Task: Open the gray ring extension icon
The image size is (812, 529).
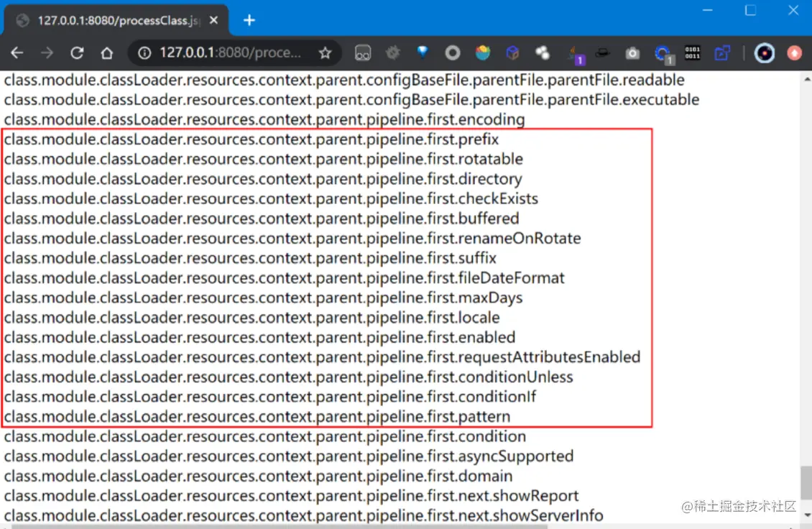Action: [x=453, y=53]
